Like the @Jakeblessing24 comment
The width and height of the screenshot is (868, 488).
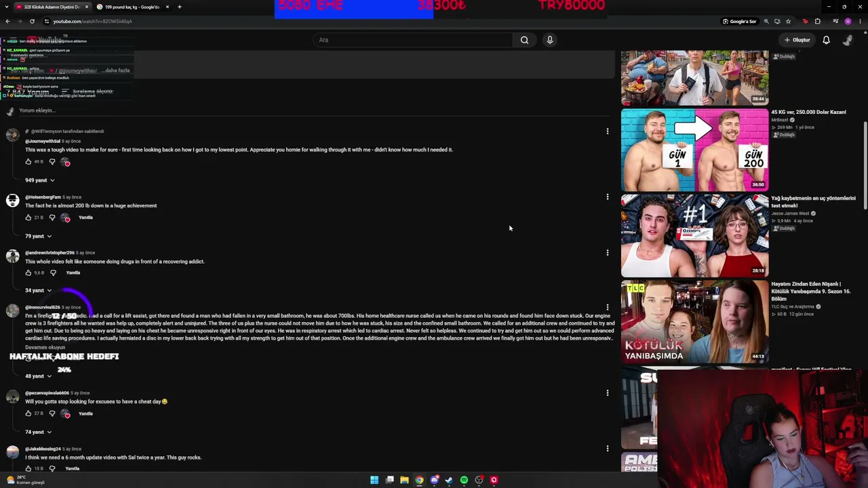click(28, 468)
